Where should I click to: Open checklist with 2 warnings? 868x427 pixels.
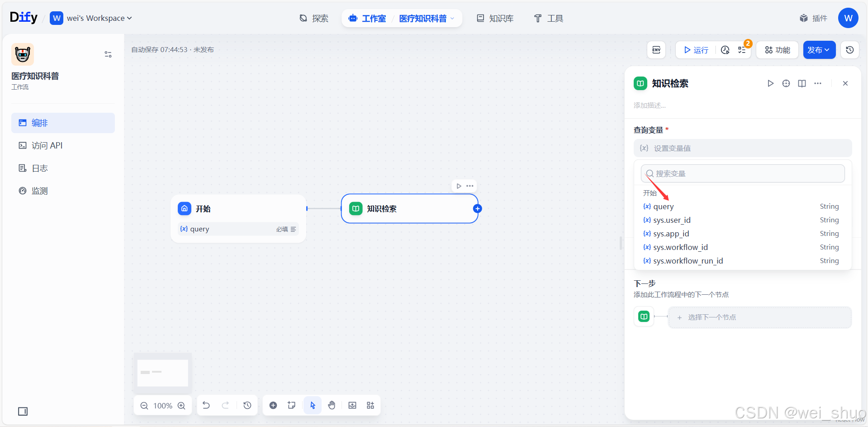click(742, 50)
